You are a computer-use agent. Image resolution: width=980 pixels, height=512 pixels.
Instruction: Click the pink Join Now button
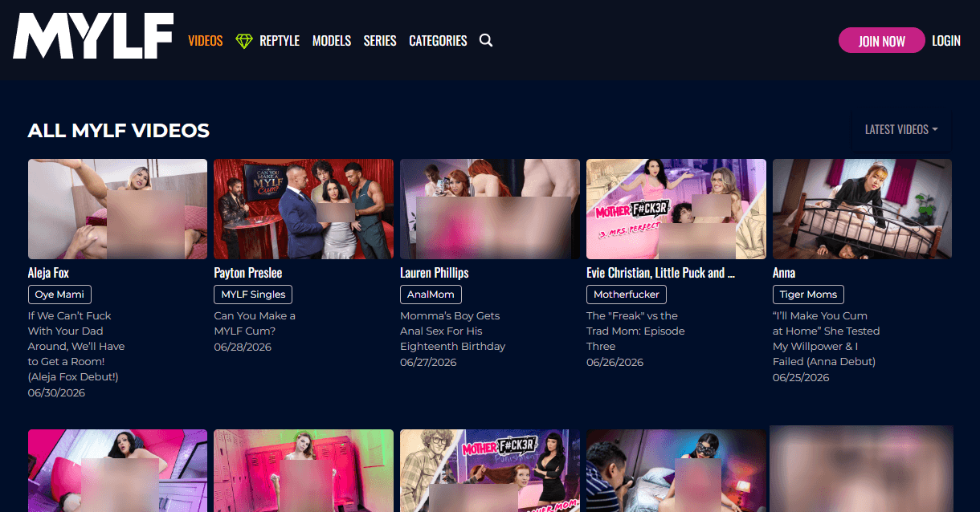tap(881, 41)
